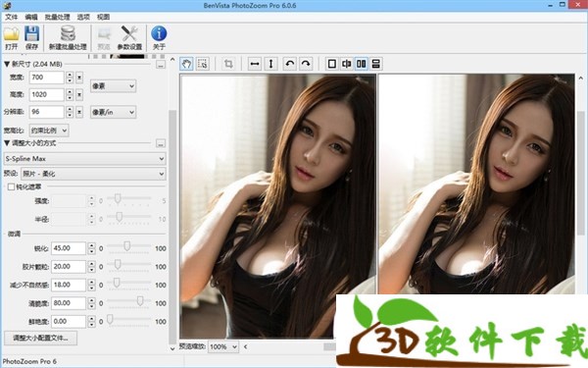Open the 预设 preset dropdown
This screenshot has width=588, height=368.
click(93, 174)
